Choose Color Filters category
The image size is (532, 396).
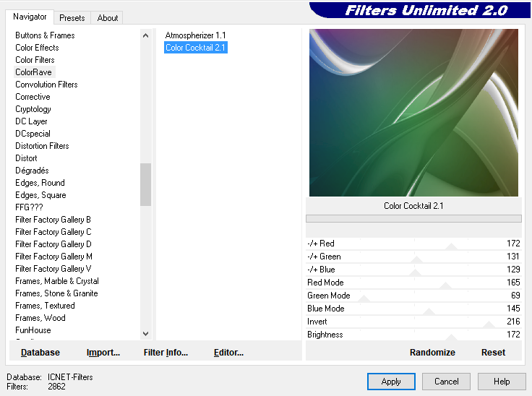point(35,60)
